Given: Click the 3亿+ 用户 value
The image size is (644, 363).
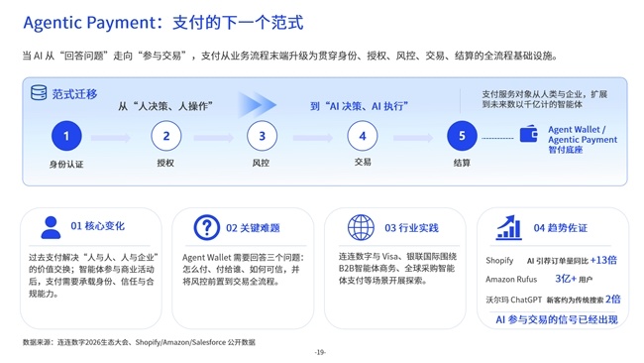Looking at the screenshot, I should point(574,279).
